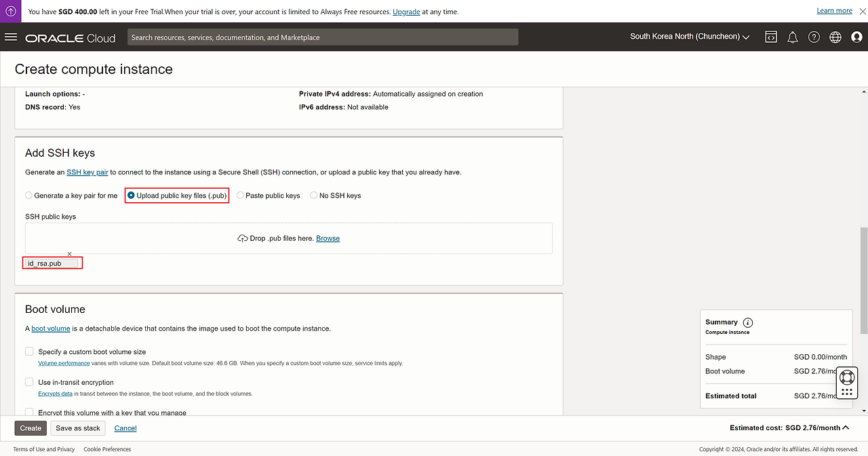Enable Specify a custom boot volume size
The width and height of the screenshot is (868, 456).
pos(29,351)
